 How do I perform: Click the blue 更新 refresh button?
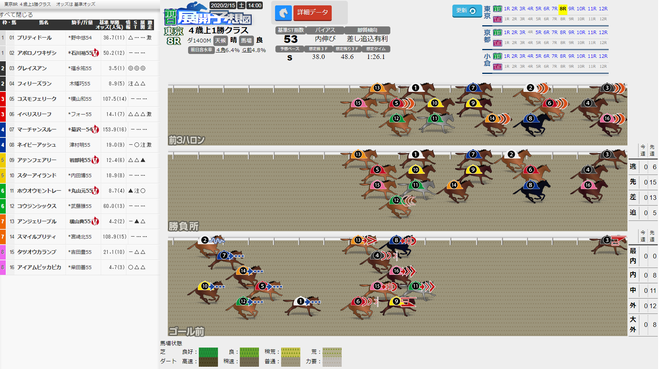(467, 11)
